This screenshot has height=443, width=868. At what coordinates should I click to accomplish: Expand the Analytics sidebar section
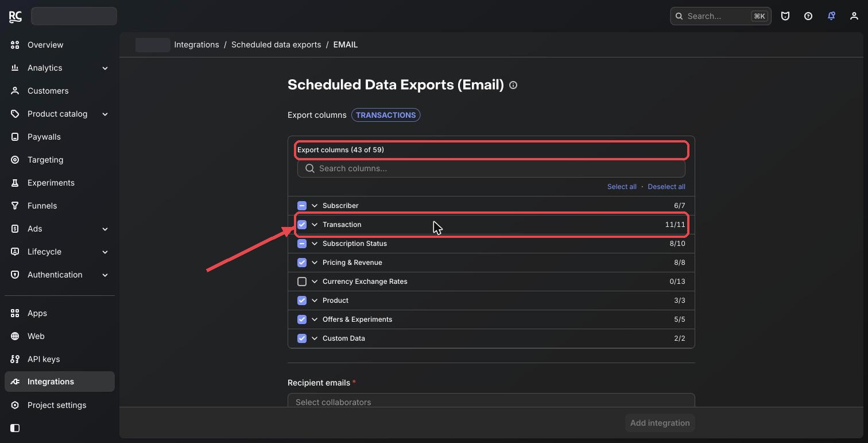(60, 68)
